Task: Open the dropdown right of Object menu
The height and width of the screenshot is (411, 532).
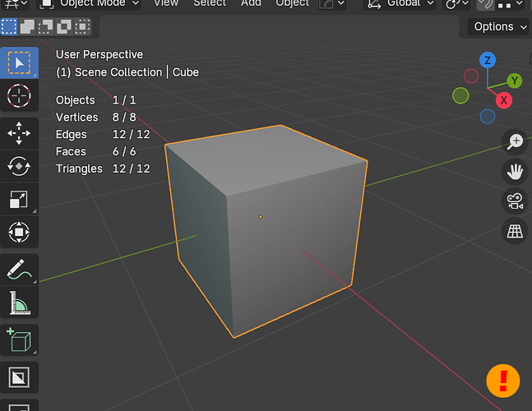Action: pyautogui.click(x=332, y=4)
